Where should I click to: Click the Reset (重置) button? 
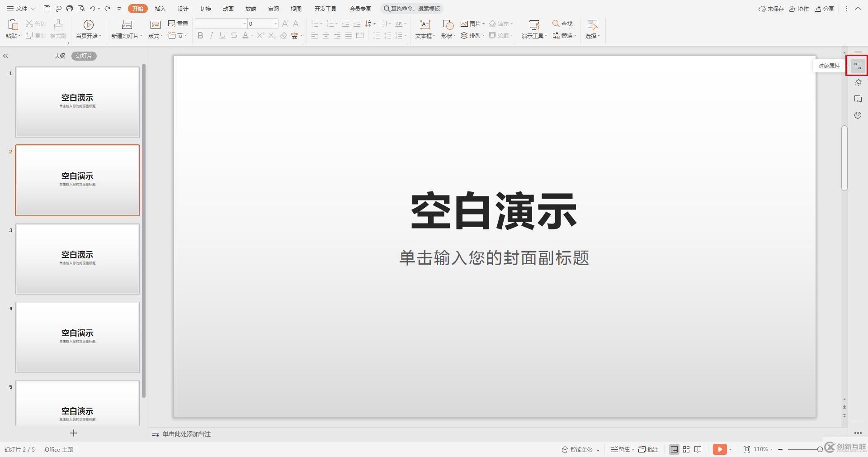178,24
